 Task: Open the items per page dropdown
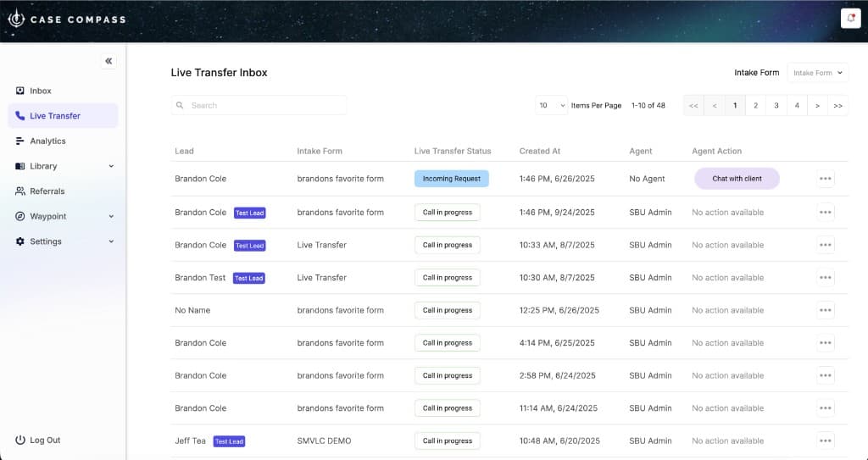point(551,106)
